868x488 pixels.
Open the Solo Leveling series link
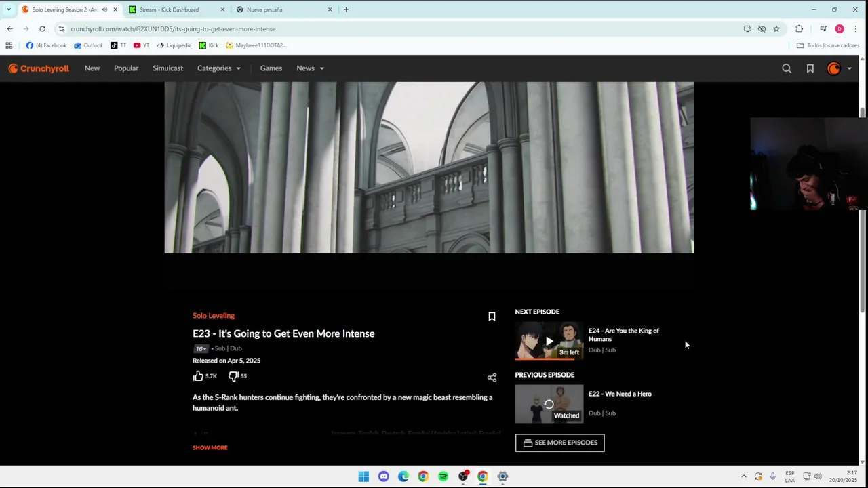[214, 316]
